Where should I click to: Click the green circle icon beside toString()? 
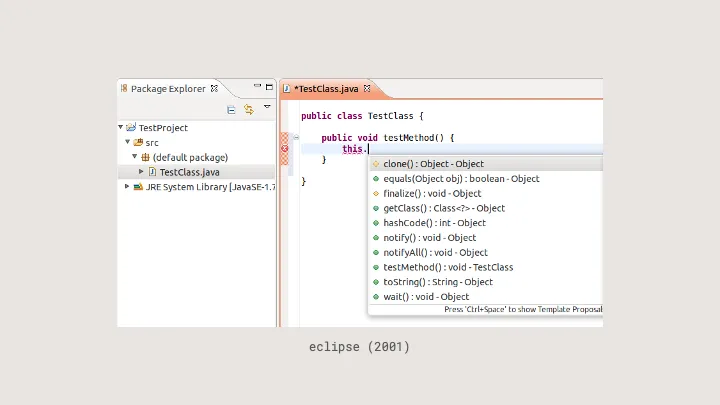click(376, 282)
